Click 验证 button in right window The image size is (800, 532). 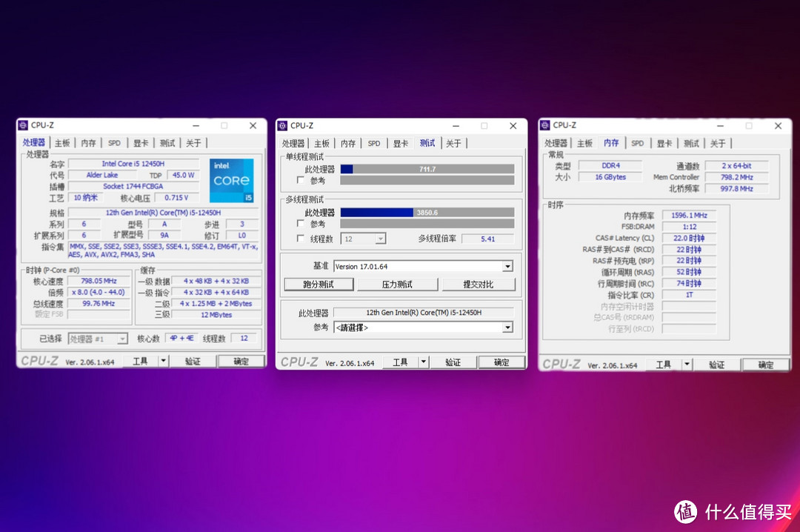(717, 365)
